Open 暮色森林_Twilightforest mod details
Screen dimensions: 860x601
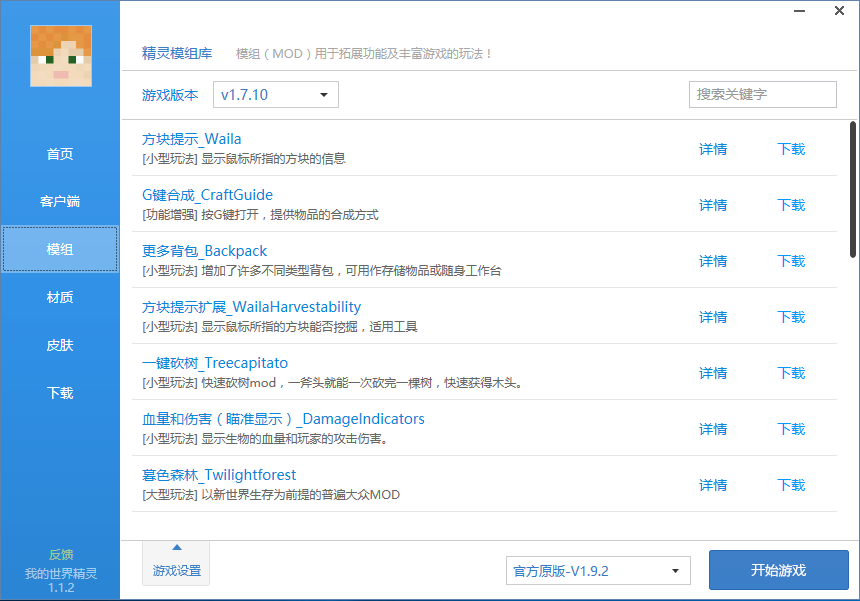coord(712,485)
